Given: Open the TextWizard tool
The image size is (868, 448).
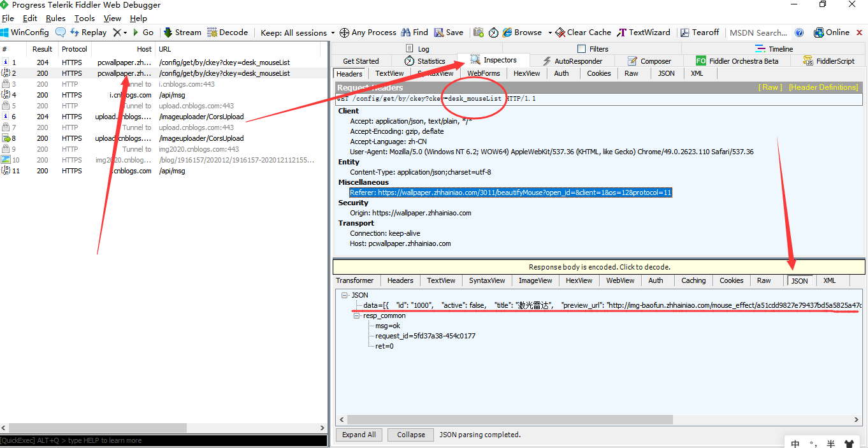Looking at the screenshot, I should (x=644, y=33).
